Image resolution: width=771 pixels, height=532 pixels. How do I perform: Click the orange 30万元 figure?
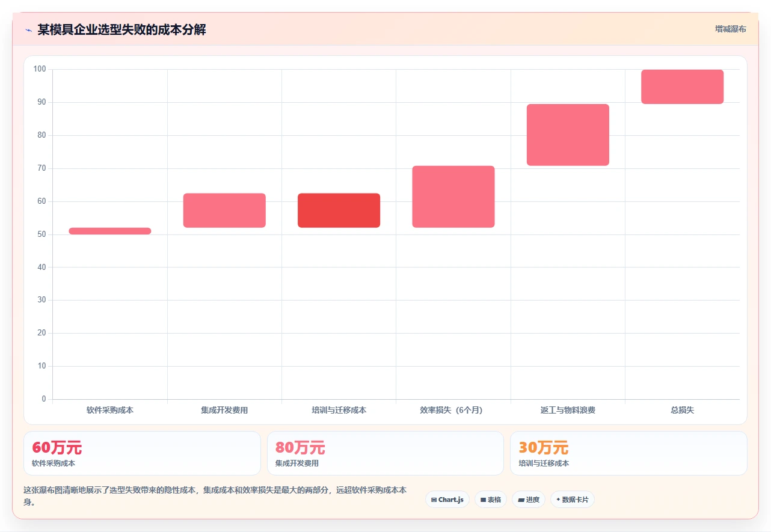click(x=544, y=448)
